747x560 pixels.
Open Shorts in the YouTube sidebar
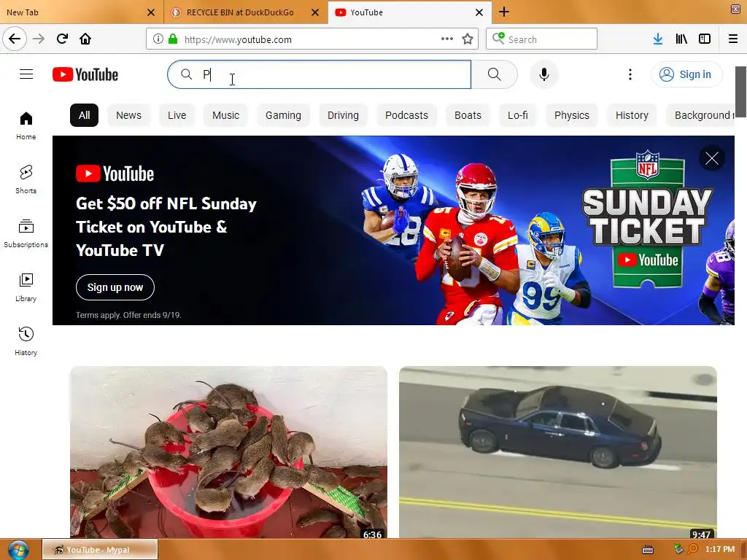point(26,179)
